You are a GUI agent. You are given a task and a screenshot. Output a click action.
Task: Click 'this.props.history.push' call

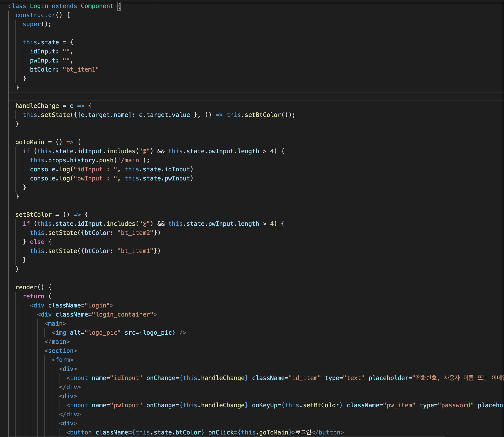coord(72,160)
